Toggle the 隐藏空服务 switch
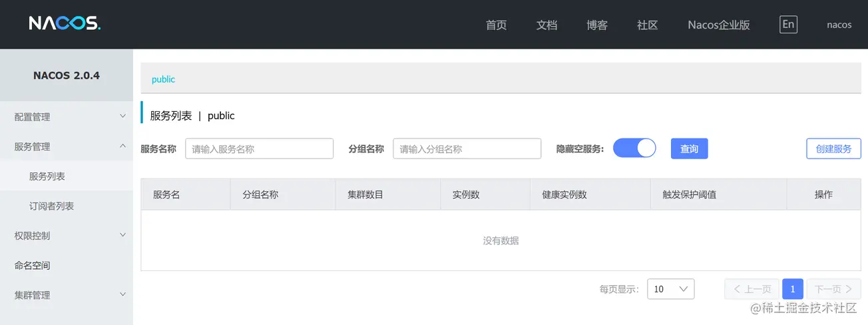The height and width of the screenshot is (325, 868). pyautogui.click(x=634, y=148)
